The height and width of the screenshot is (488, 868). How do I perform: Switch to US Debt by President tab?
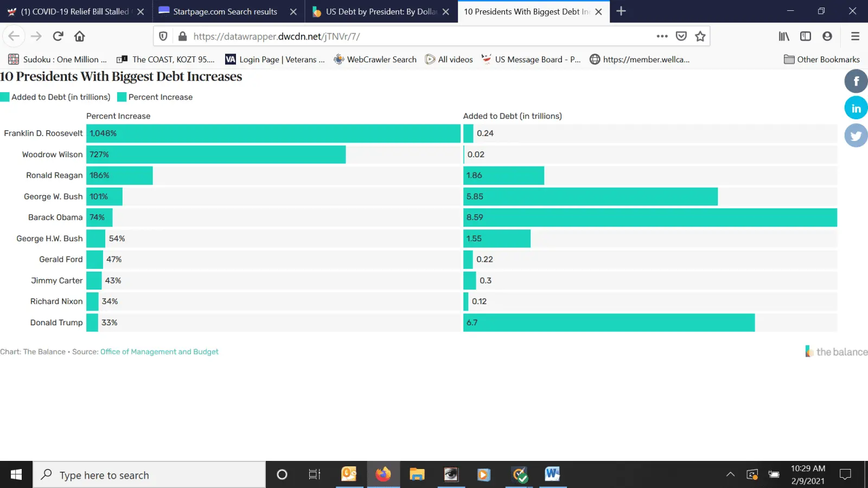coord(381,11)
